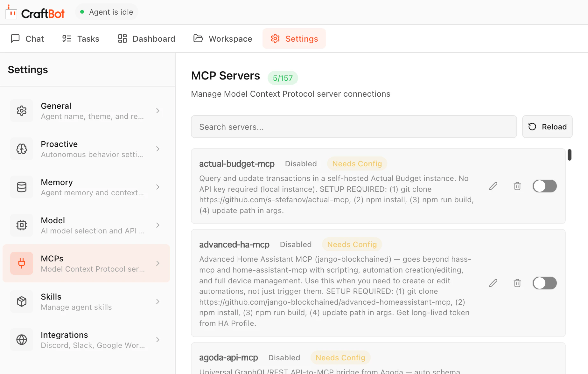Open the Chat tab
Screen dimensions: 588x374
pos(27,38)
